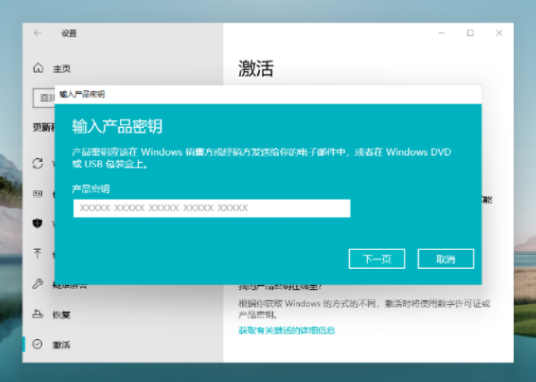536x382 pixels.
Task: Click the 下一页 button
Action: coord(377,259)
